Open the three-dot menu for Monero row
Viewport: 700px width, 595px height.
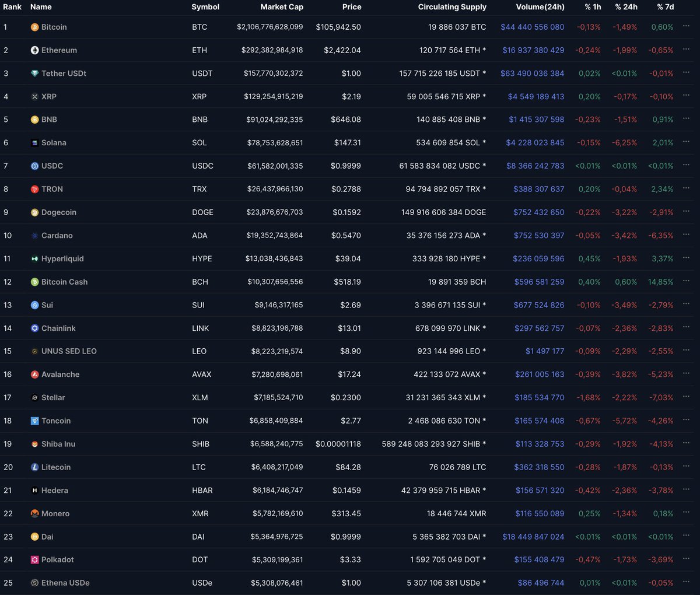click(686, 512)
